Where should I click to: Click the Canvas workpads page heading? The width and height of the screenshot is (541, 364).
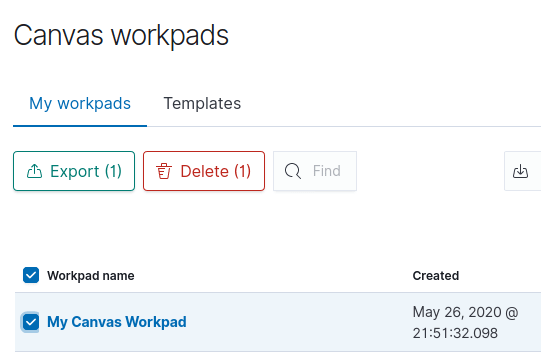(121, 35)
